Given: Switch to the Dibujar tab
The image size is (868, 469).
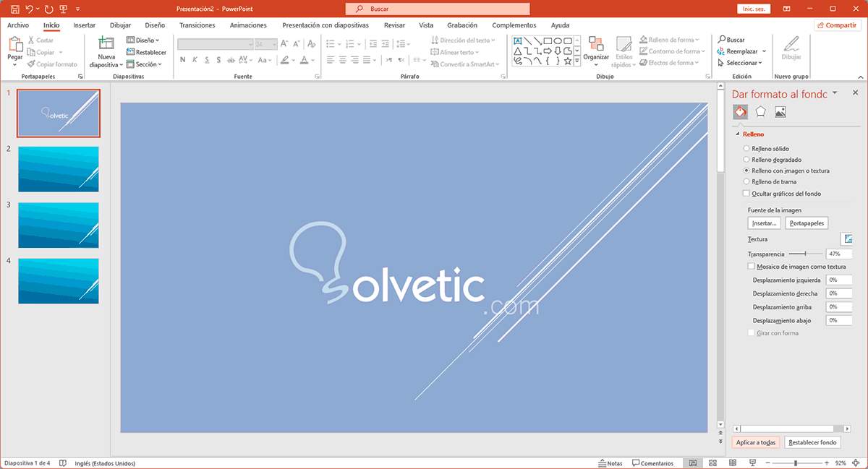Looking at the screenshot, I should click(120, 25).
